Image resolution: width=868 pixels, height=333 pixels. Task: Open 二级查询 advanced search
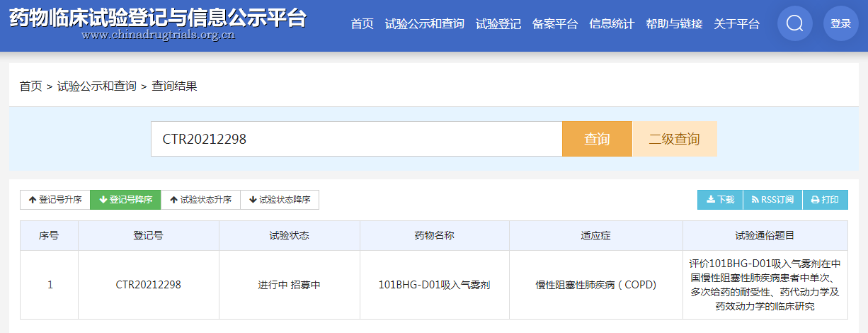(x=674, y=139)
